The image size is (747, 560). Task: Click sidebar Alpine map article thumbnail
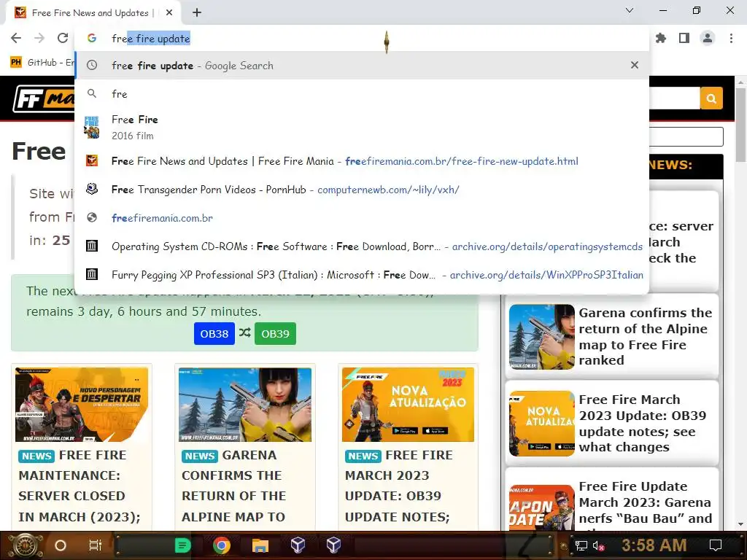coord(542,337)
